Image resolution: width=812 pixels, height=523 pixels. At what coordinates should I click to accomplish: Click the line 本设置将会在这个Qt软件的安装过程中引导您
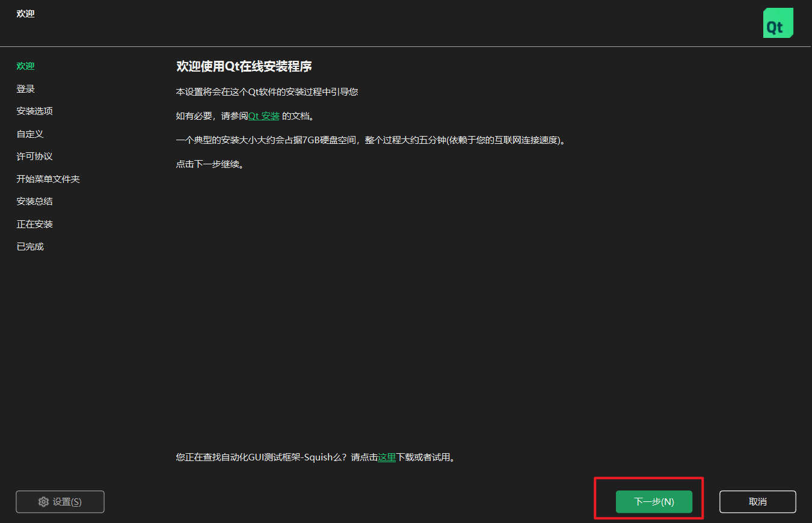click(x=267, y=92)
